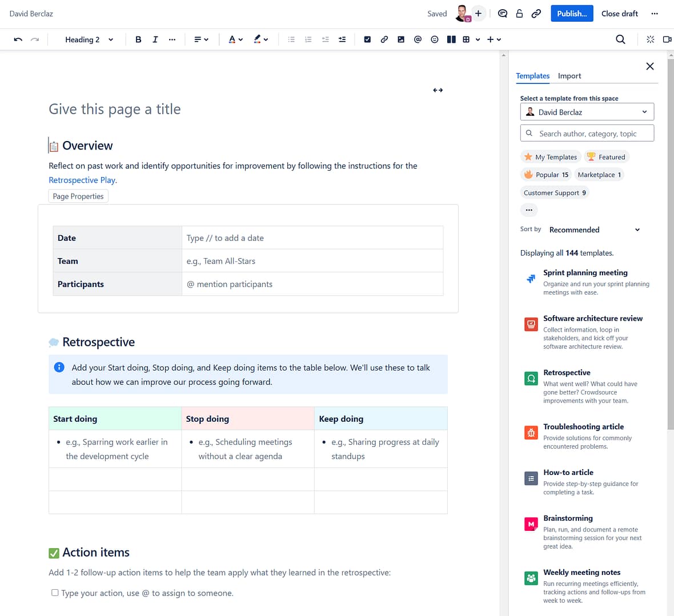674x616 pixels.
Task: Publish the page
Action: (x=571, y=13)
